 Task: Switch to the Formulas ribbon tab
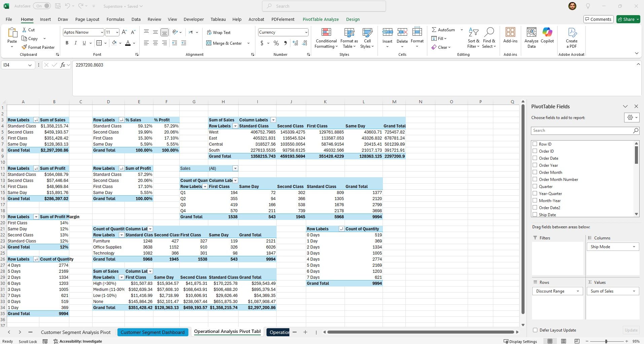pyautogui.click(x=115, y=20)
